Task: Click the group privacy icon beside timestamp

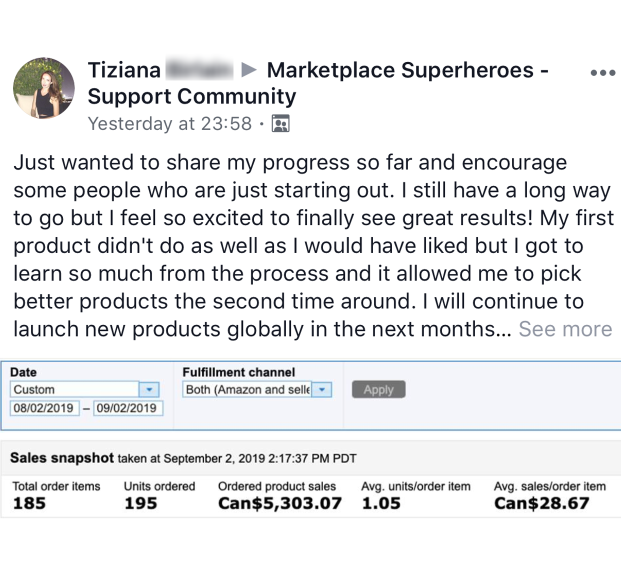Action: (x=280, y=124)
